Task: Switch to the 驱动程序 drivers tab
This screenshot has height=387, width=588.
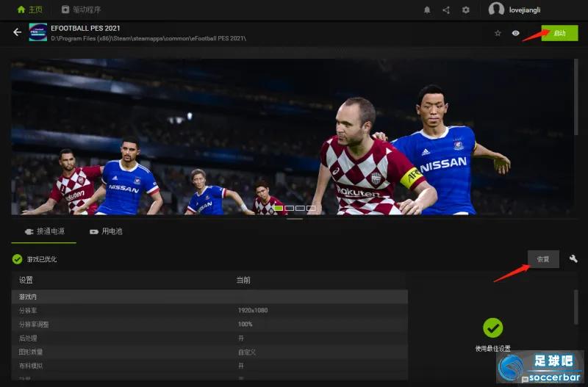Action: click(x=81, y=10)
